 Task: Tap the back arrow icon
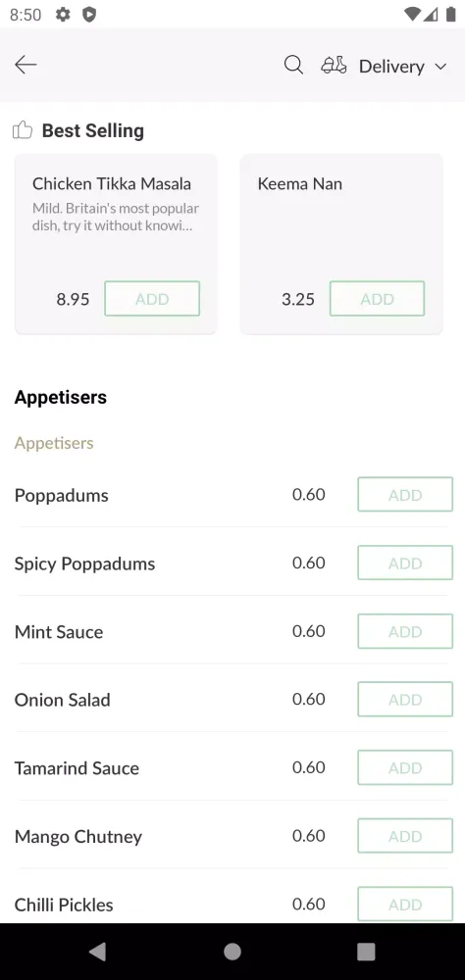[26, 65]
